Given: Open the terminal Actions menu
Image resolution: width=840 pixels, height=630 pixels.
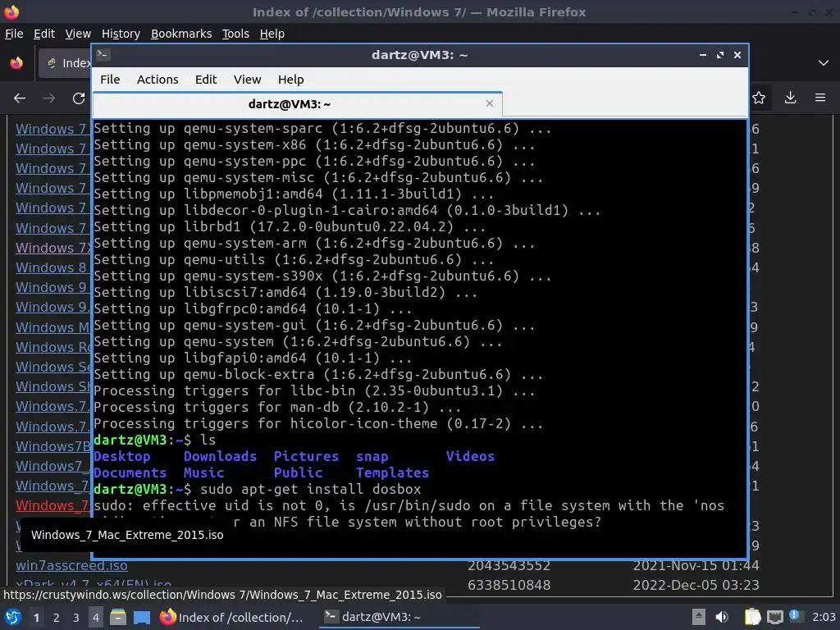Looking at the screenshot, I should (x=157, y=80).
